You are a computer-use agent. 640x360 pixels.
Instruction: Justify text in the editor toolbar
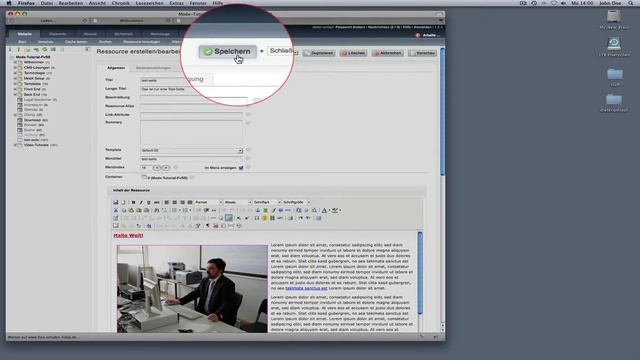coord(190,202)
